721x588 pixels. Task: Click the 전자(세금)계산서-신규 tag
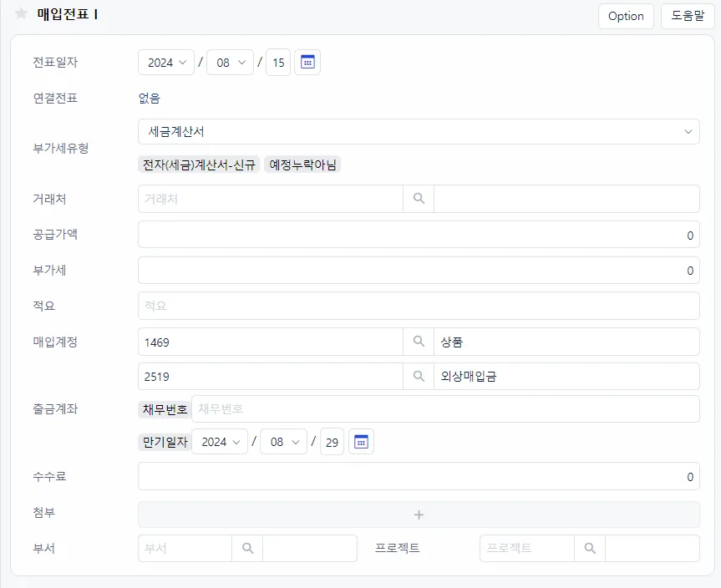point(199,165)
